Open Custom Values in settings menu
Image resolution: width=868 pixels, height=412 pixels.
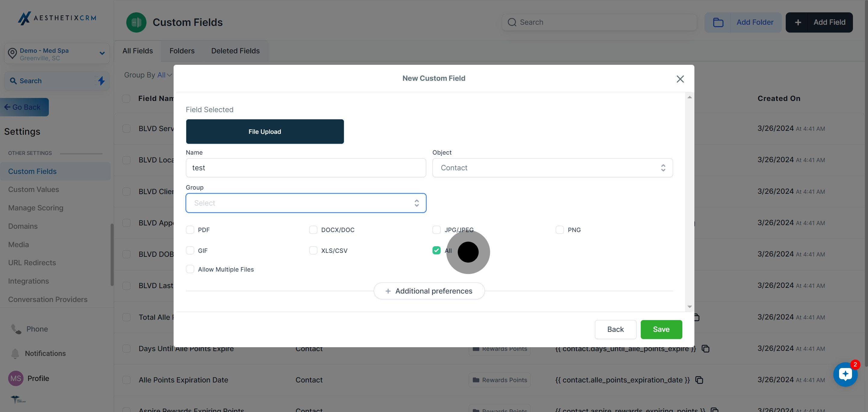coord(33,189)
